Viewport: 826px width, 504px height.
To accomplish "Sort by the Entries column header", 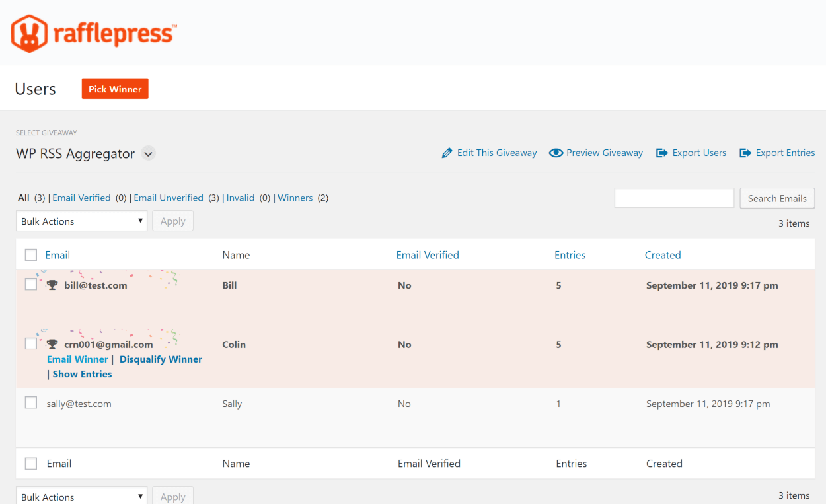I will [x=570, y=255].
